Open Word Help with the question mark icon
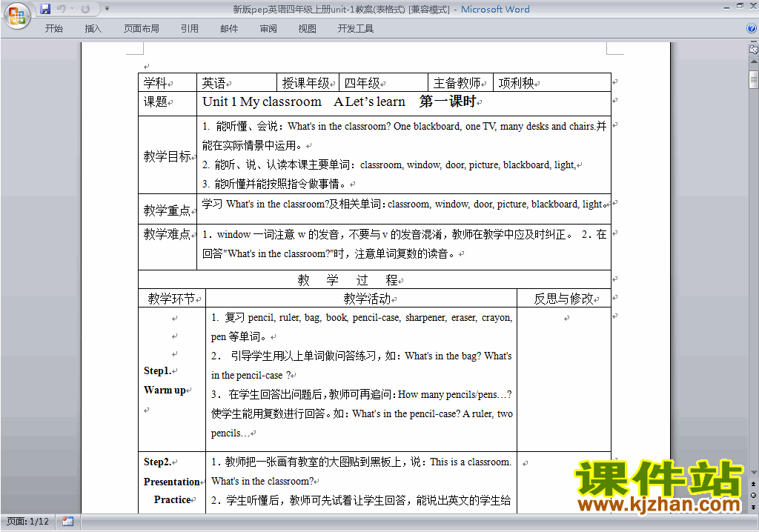Image resolution: width=759 pixels, height=532 pixels. (x=752, y=29)
